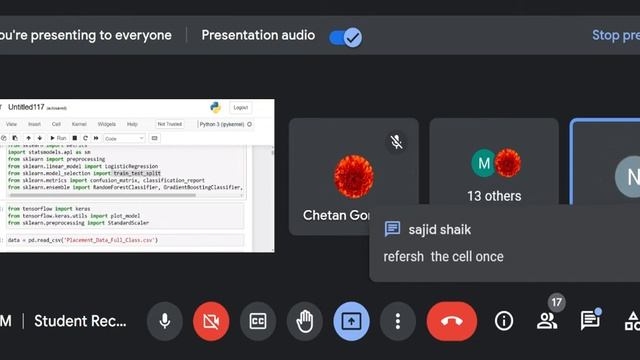This screenshot has width=640, height=360.
Task: Turn on the camera with the red button
Action: pos(211,321)
